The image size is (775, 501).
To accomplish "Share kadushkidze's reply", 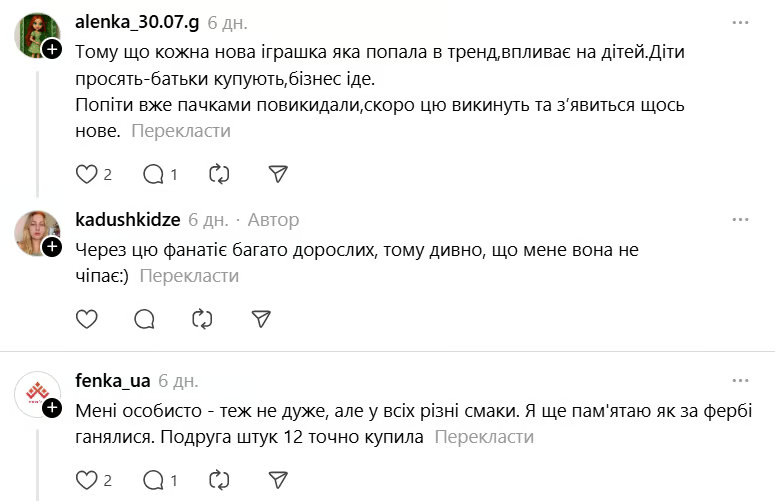I will (261, 319).
